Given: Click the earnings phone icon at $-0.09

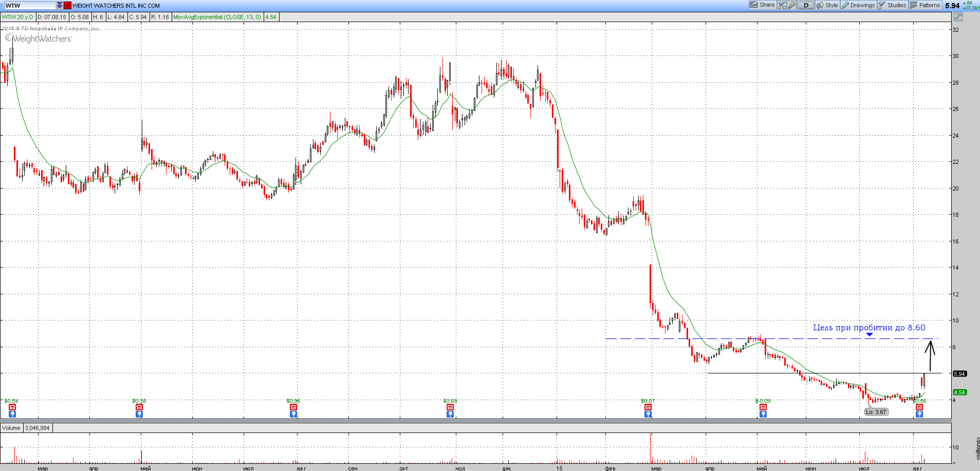Looking at the screenshot, I should [763, 407].
